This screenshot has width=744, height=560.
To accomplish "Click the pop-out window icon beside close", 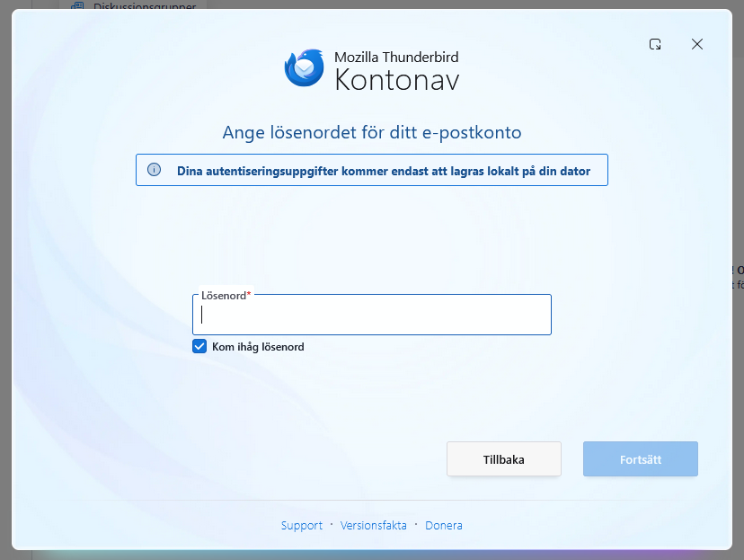I will pos(655,44).
